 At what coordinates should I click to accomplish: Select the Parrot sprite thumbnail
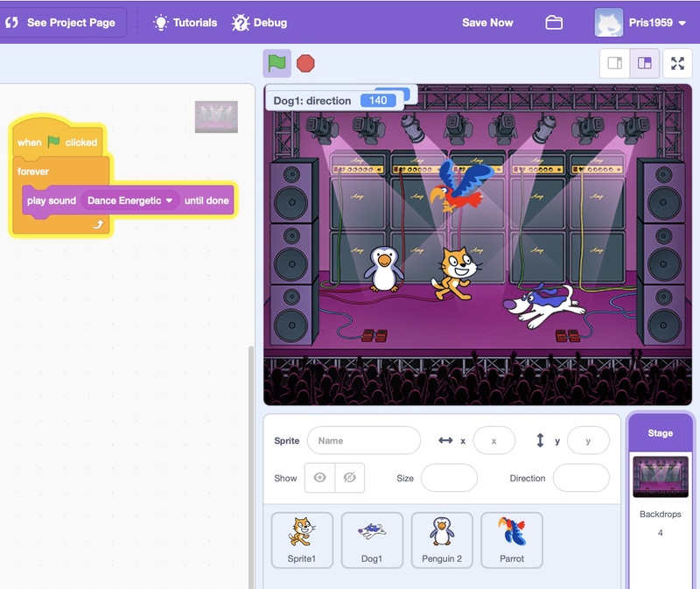512,539
